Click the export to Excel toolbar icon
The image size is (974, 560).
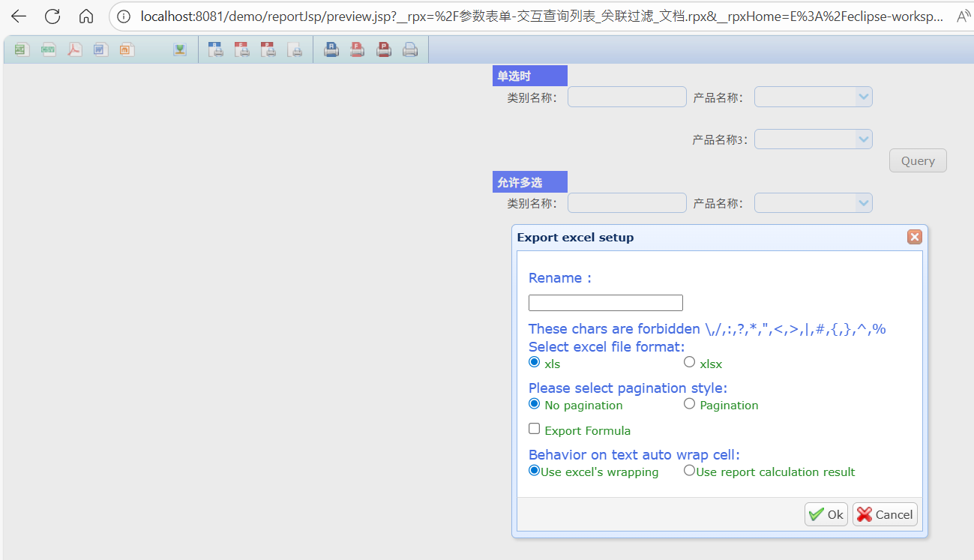pos(22,50)
